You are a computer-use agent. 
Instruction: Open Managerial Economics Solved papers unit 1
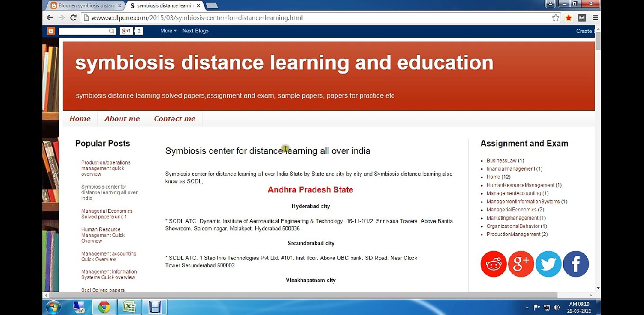(107, 213)
